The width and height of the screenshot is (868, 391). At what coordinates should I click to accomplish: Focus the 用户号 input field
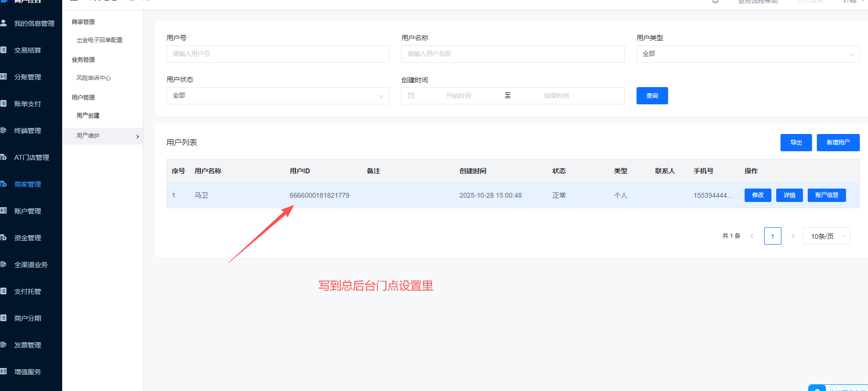277,54
